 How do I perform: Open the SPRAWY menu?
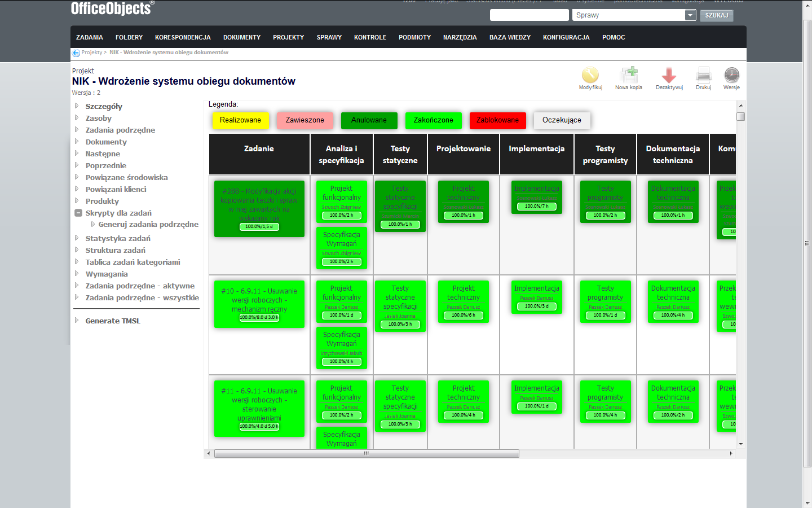click(x=329, y=37)
